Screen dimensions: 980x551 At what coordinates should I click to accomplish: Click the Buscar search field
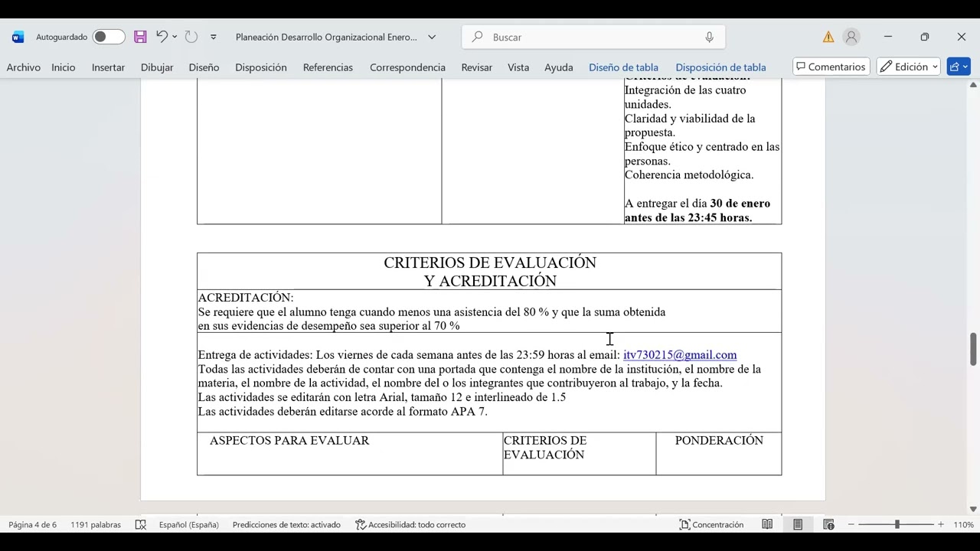tap(593, 37)
